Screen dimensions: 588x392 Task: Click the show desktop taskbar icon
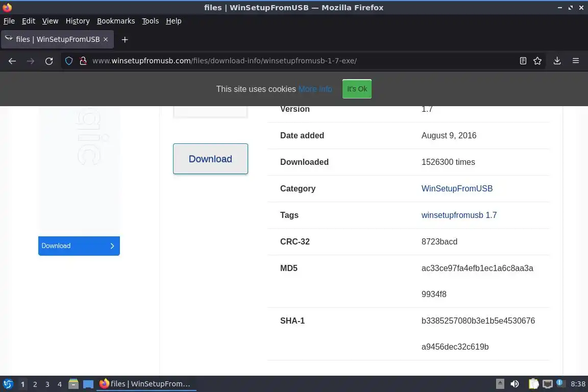click(x=88, y=384)
